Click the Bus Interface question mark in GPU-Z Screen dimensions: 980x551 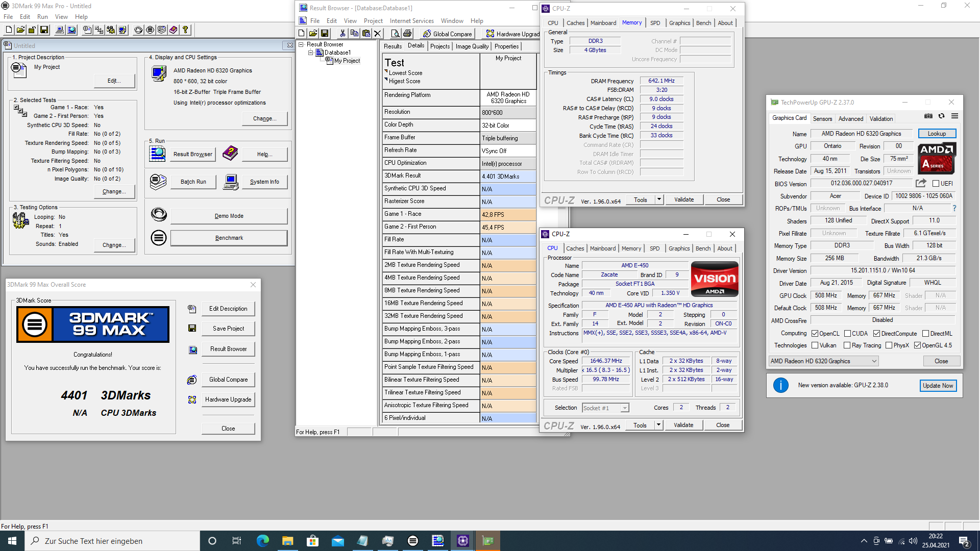pos(954,208)
